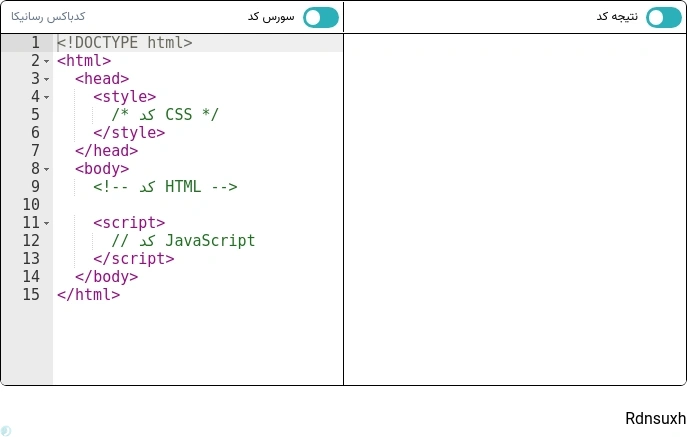This screenshot has width=687, height=437.
Task: Collapse the script tag on line 11
Action: click(x=46, y=223)
